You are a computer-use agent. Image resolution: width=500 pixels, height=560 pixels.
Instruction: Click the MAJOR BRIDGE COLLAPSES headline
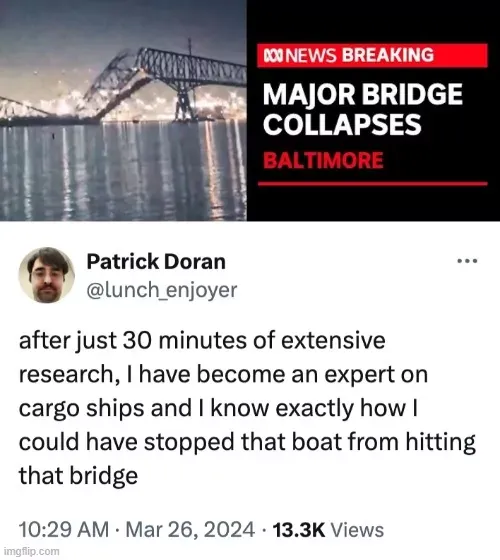click(363, 109)
